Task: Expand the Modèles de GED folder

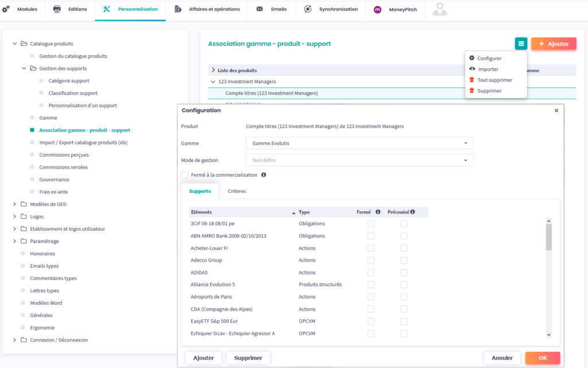Action: click(15, 204)
